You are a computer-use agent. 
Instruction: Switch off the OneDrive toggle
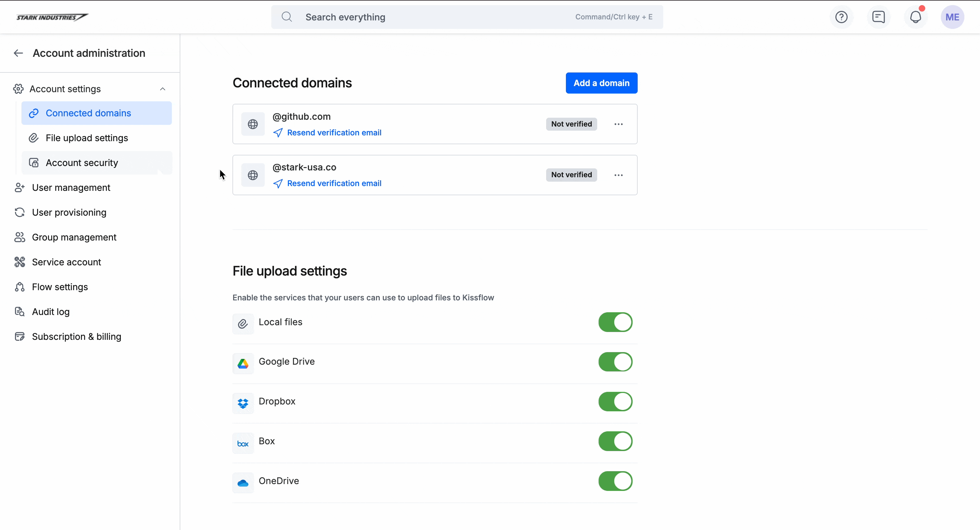(615, 481)
